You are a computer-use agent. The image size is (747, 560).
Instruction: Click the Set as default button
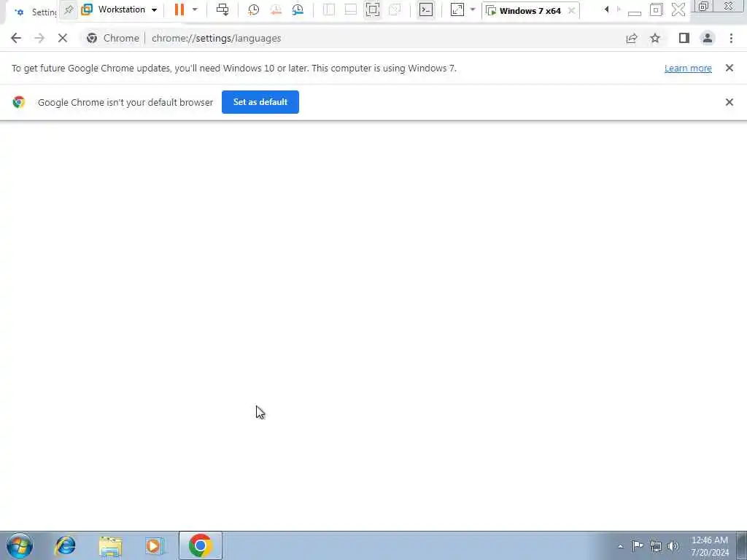(x=260, y=102)
